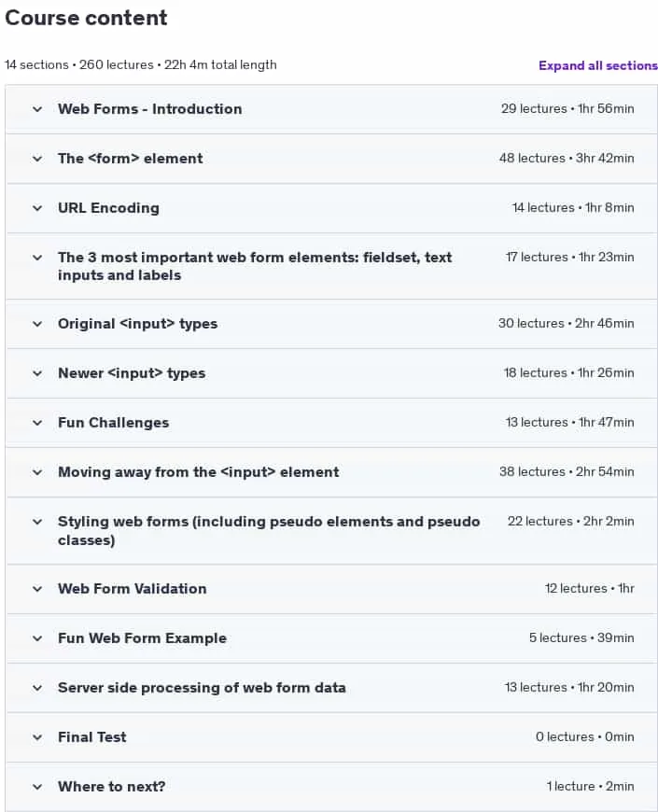Click chevron icon next to Final Test

37,737
